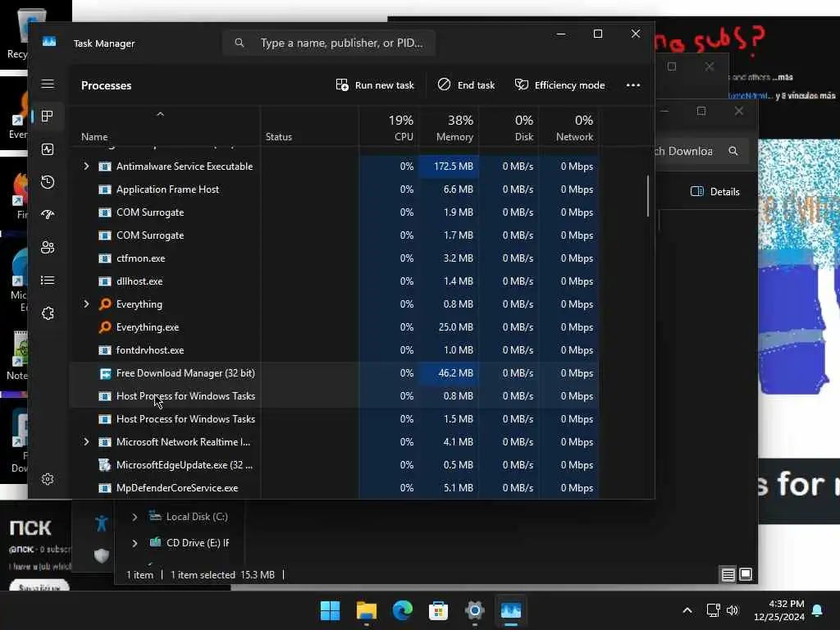This screenshot has width=840, height=630.
Task: Open the App history icon in sidebar
Action: (48, 182)
